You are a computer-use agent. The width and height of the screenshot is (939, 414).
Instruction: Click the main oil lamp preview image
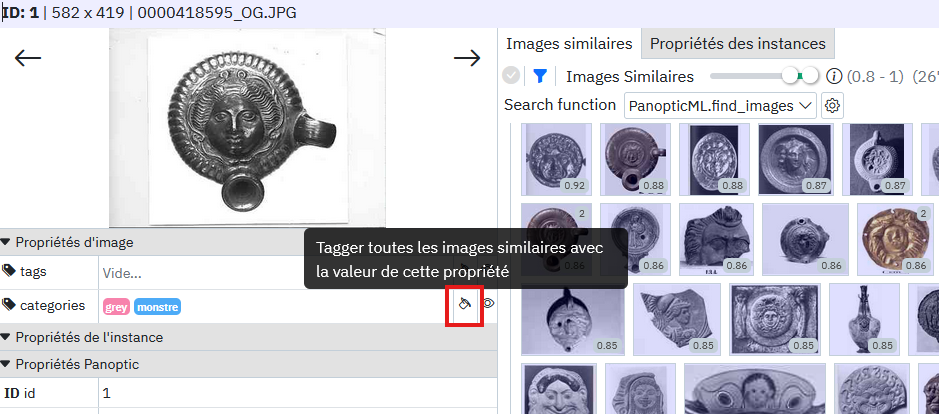247,128
